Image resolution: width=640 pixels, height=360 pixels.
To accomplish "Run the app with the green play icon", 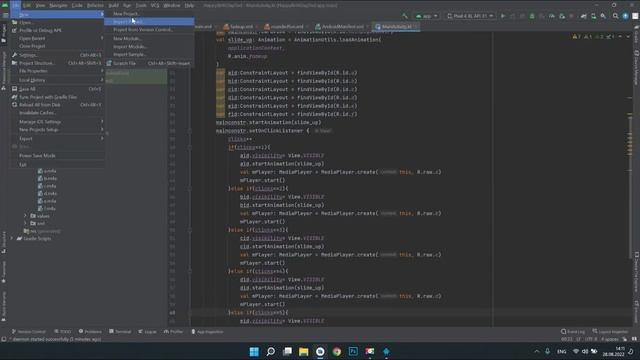I will 503,16.
